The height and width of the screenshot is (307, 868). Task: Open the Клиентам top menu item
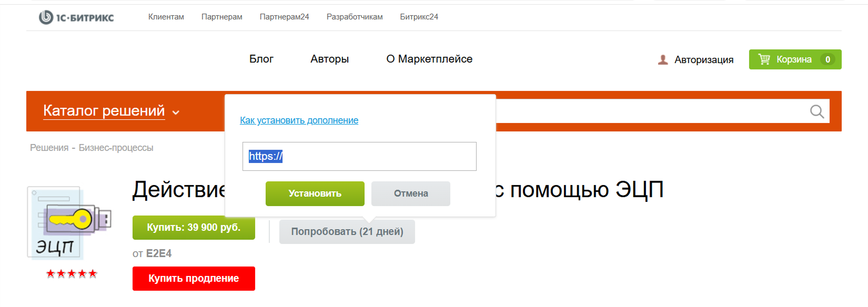pos(166,17)
